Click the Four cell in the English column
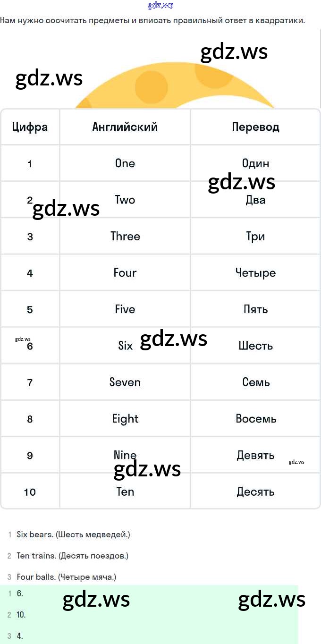 click(125, 273)
